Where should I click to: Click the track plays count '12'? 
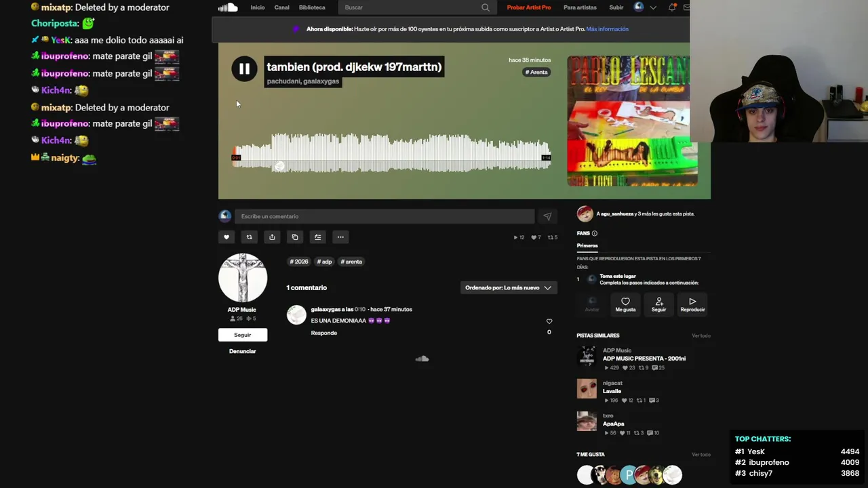click(519, 237)
